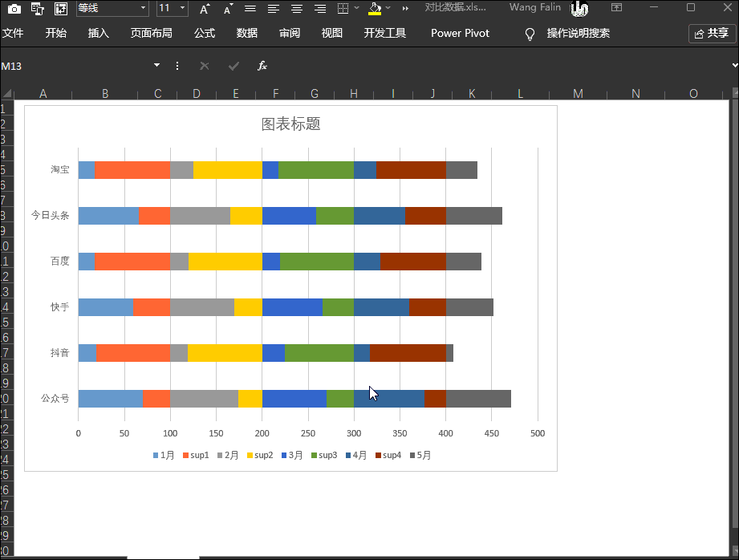Click the formula bar cancel X icon
Viewport: 739px width, 560px height.
204,66
